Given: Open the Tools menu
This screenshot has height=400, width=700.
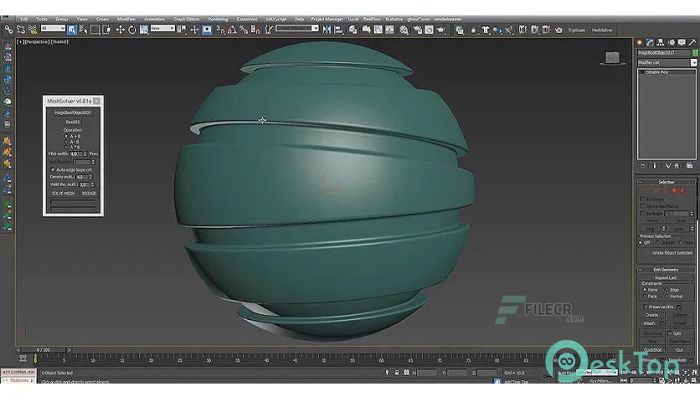Looking at the screenshot, I should coord(42,19).
